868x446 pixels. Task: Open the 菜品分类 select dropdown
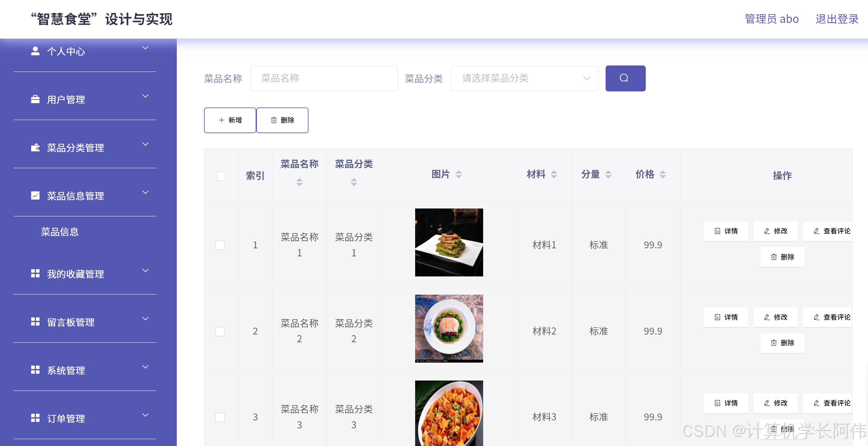pos(524,78)
